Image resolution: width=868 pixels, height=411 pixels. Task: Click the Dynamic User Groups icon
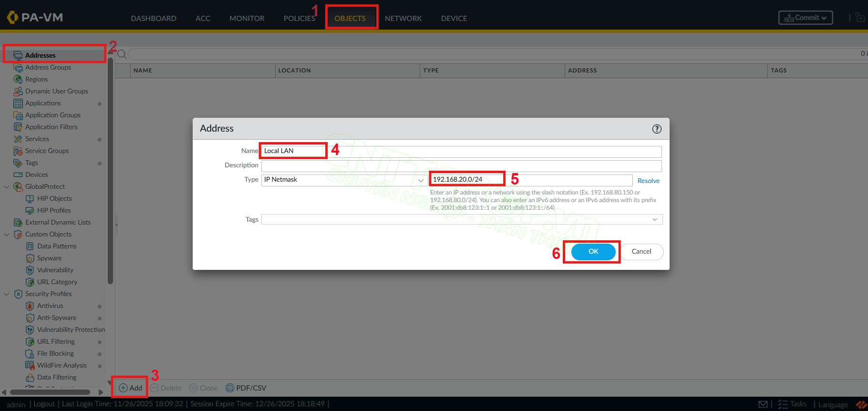(x=18, y=91)
